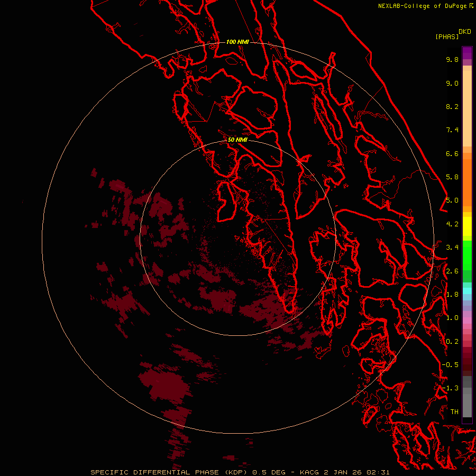
Task: Click the 5.0 value on color scale
Action: pyautogui.click(x=452, y=200)
